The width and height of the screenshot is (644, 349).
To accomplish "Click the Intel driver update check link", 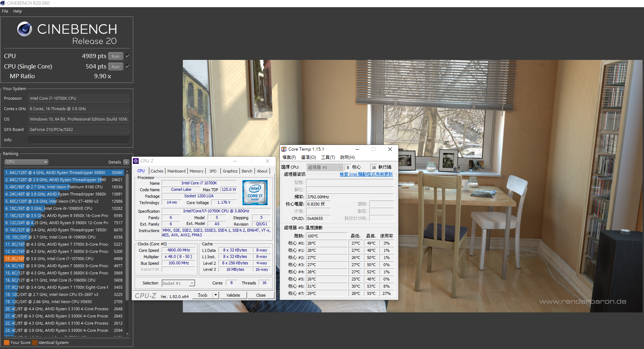I will 366,174.
